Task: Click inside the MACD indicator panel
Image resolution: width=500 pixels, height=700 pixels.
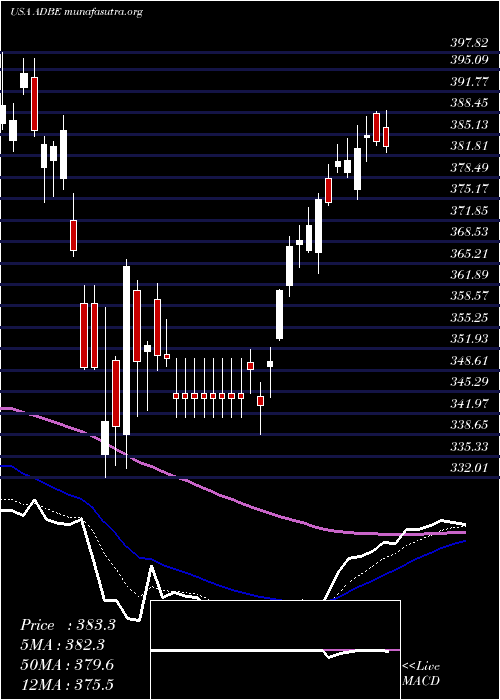Action: 275,650
